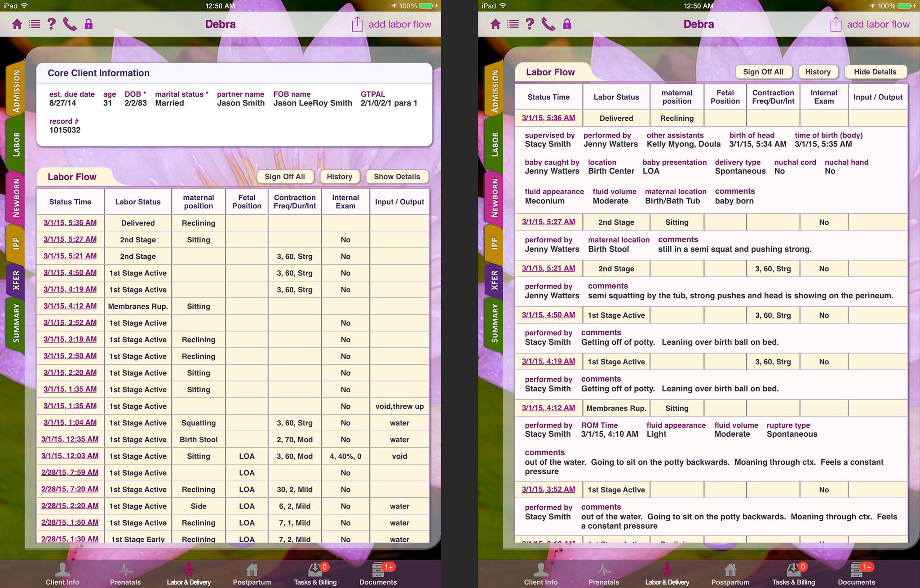The width and height of the screenshot is (920, 588).
Task: Open Labor & Delivery tab in left screen
Action: pyautogui.click(x=189, y=574)
